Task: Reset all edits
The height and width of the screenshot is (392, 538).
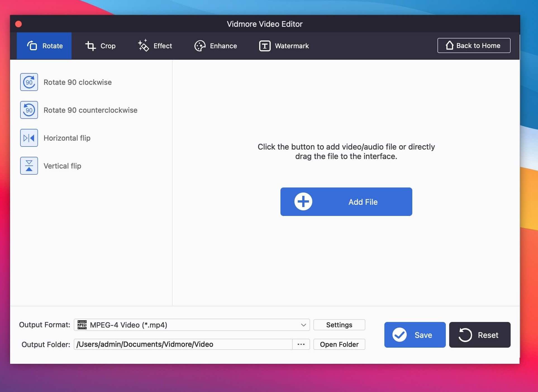Action: (480, 335)
